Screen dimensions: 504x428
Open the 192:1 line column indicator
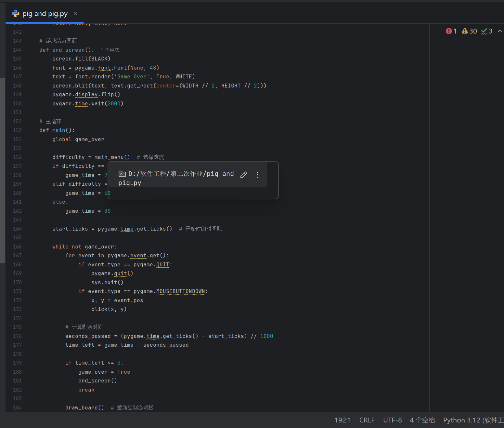[x=343, y=420]
